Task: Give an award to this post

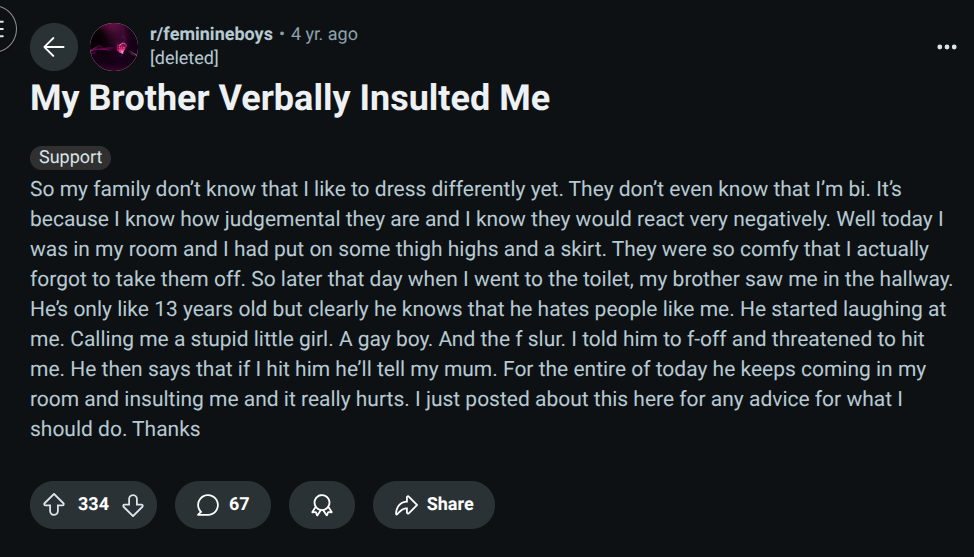Action: 321,505
